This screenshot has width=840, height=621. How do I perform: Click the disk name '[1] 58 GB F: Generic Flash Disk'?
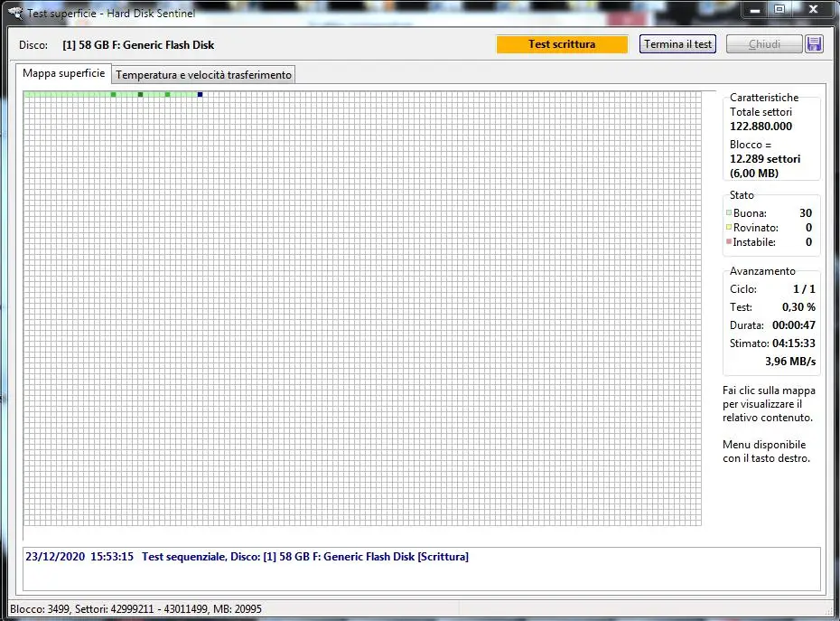138,45
